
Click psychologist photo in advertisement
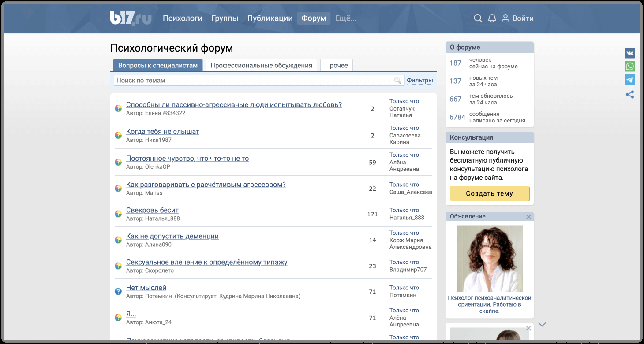[x=489, y=259]
